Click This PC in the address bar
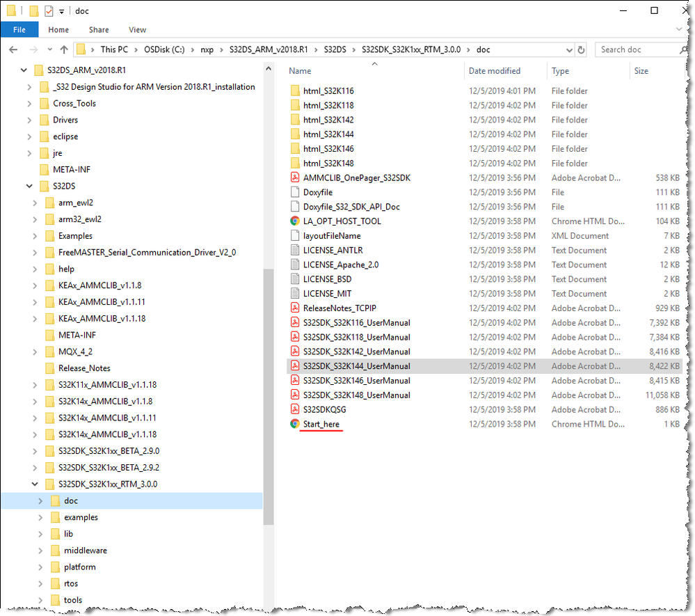 click(114, 49)
